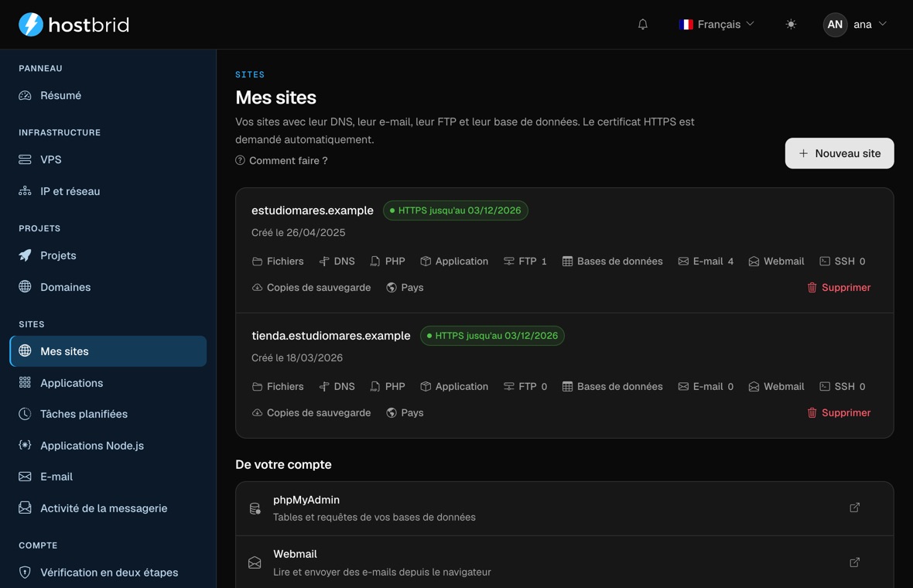Go to Résumé in the sidebar
This screenshot has height=588, width=913.
click(x=108, y=95)
